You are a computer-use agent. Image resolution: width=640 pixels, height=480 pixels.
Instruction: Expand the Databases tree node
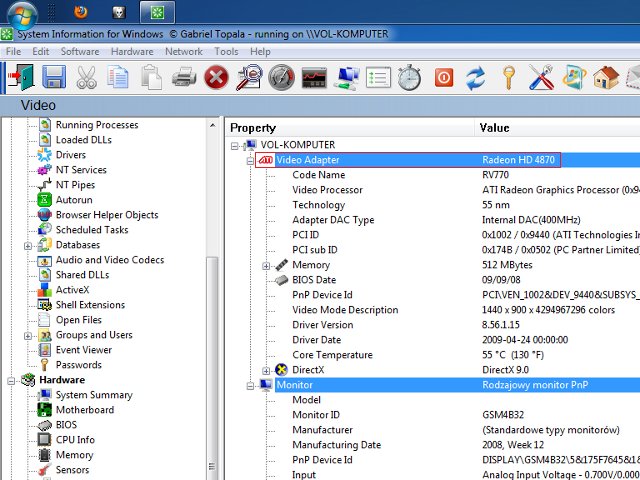coord(29,245)
